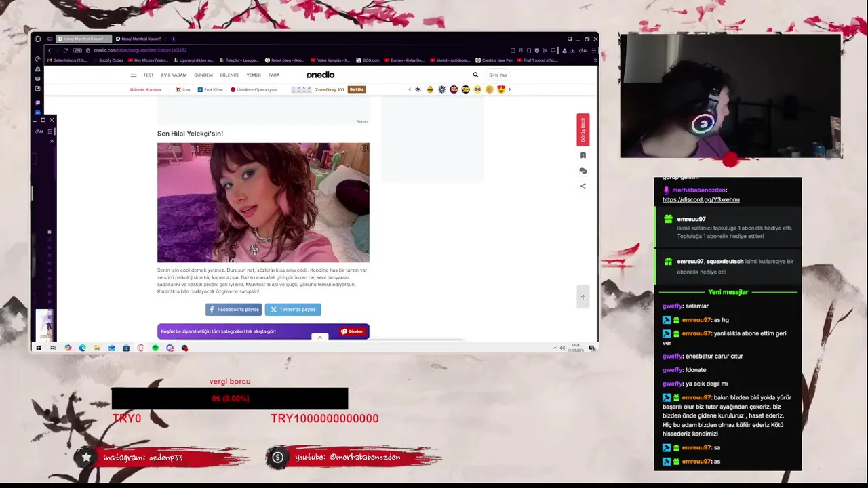Click the side share icon

pyautogui.click(x=583, y=186)
